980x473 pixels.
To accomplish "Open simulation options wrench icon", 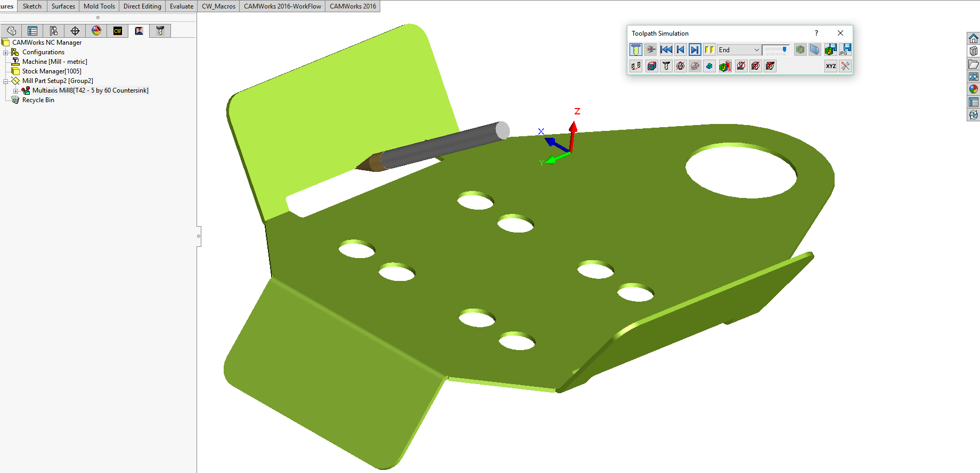I will point(845,66).
